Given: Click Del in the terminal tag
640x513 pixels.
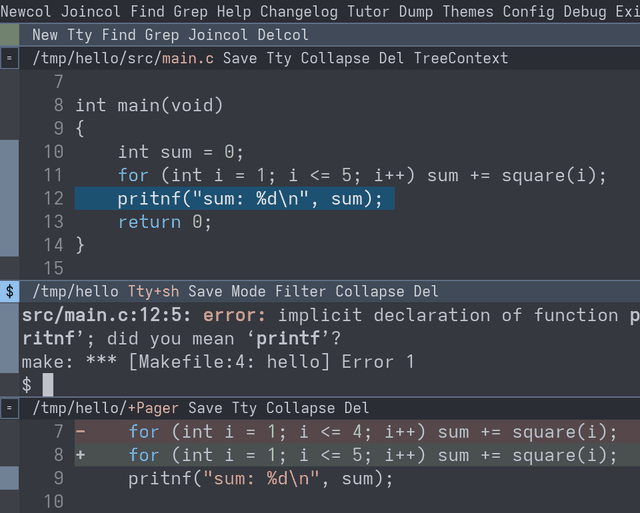Looking at the screenshot, I should [x=426, y=291].
